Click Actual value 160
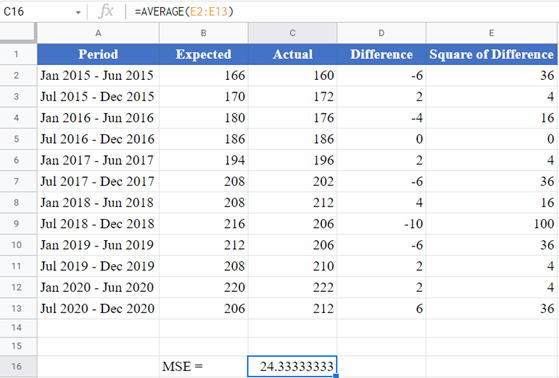This screenshot has width=559, height=378. pos(292,75)
